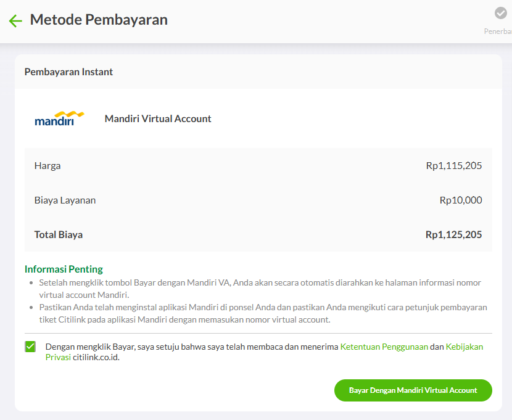Open the Ketentuan Penggunaan link
This screenshot has width=512, height=420.
pyautogui.click(x=384, y=347)
